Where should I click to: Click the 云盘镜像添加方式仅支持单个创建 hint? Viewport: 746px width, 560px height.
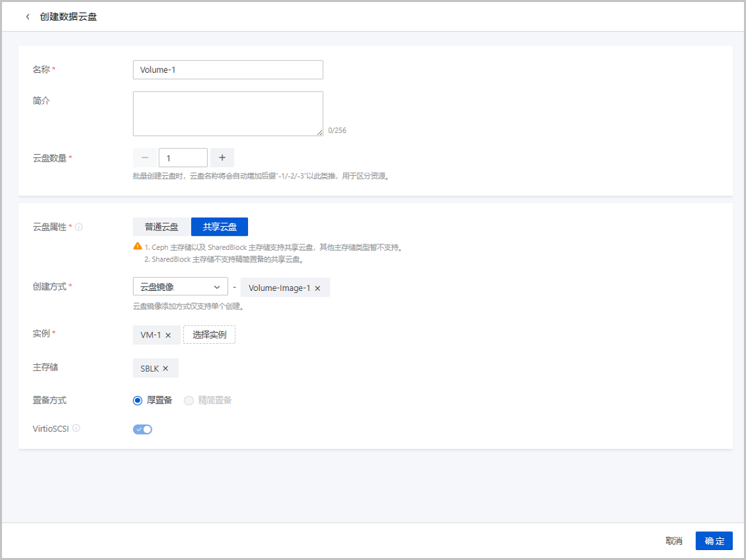tap(188, 306)
